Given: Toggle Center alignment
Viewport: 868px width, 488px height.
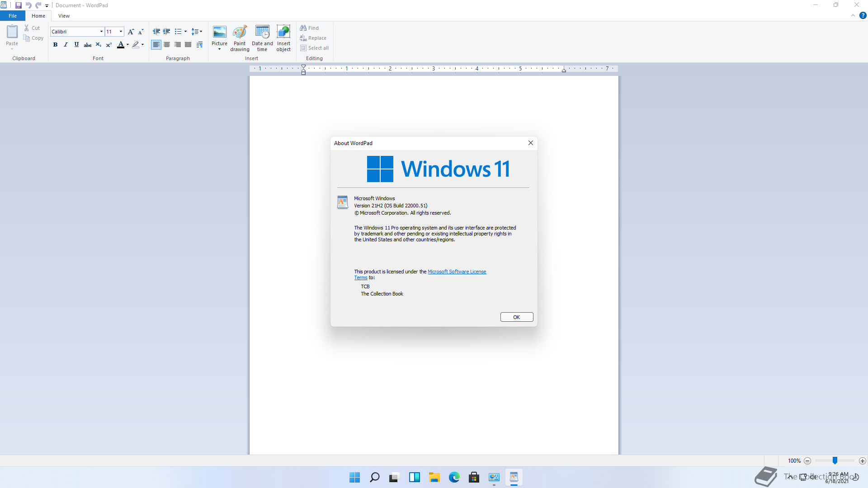Looking at the screenshot, I should tap(167, 45).
